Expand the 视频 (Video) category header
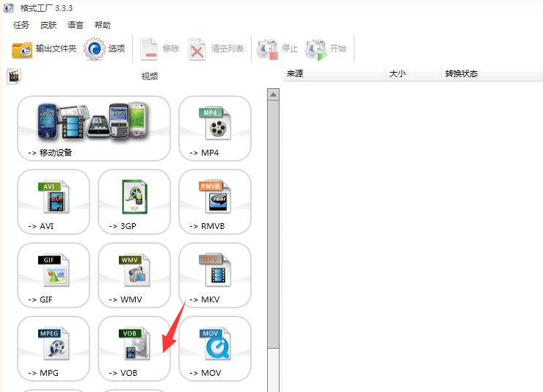Image resolution: width=543 pixels, height=392 pixels. tap(149, 76)
